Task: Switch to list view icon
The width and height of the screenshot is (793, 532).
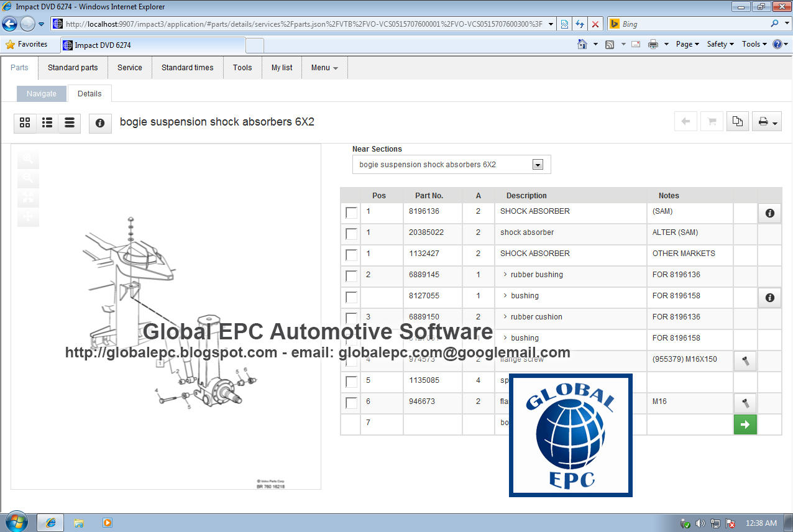Action: [47, 123]
